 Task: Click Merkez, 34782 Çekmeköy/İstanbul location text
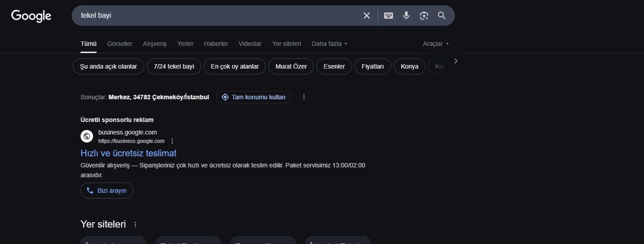pyautogui.click(x=159, y=97)
